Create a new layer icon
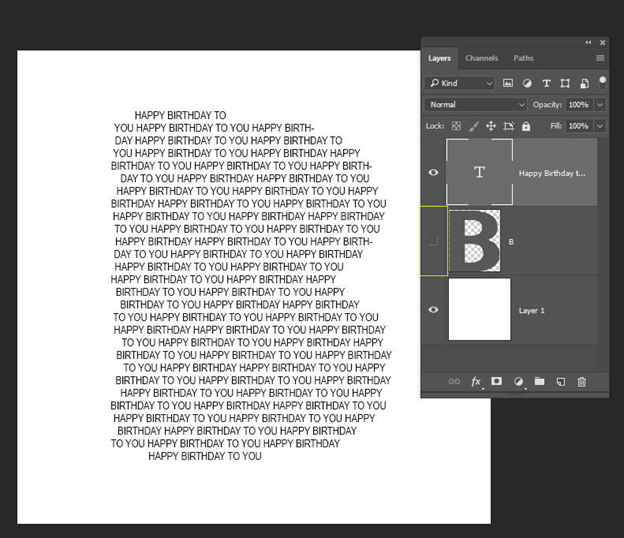 [x=560, y=382]
